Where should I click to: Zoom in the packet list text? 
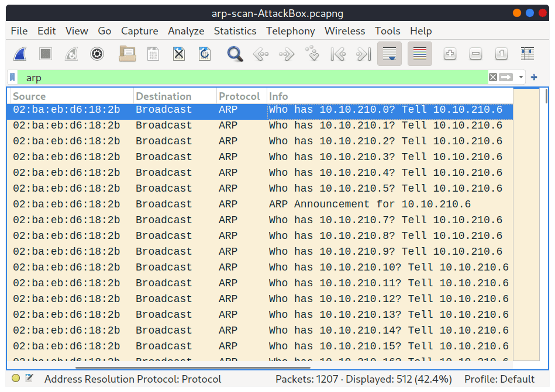pos(450,54)
